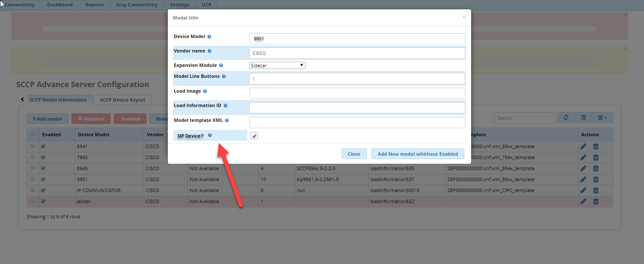Dismiss the yellow alert banner

pos(625,49)
